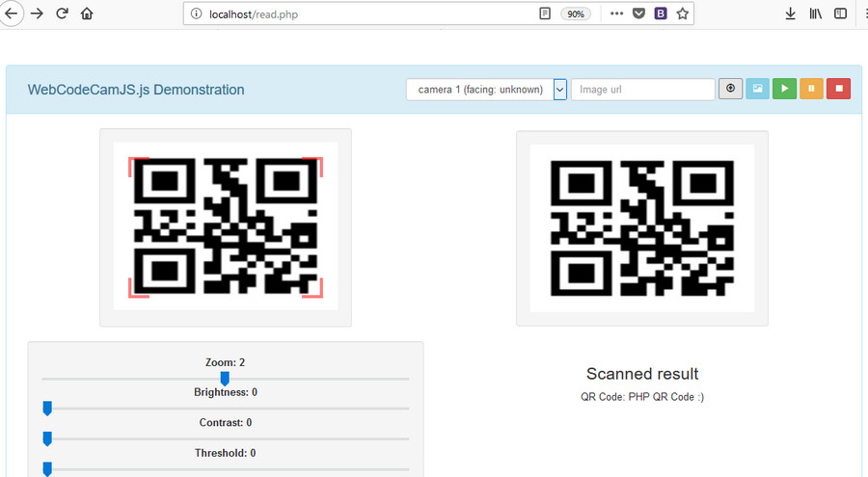Click the Scanned result heading
868x477 pixels.
[642, 374]
